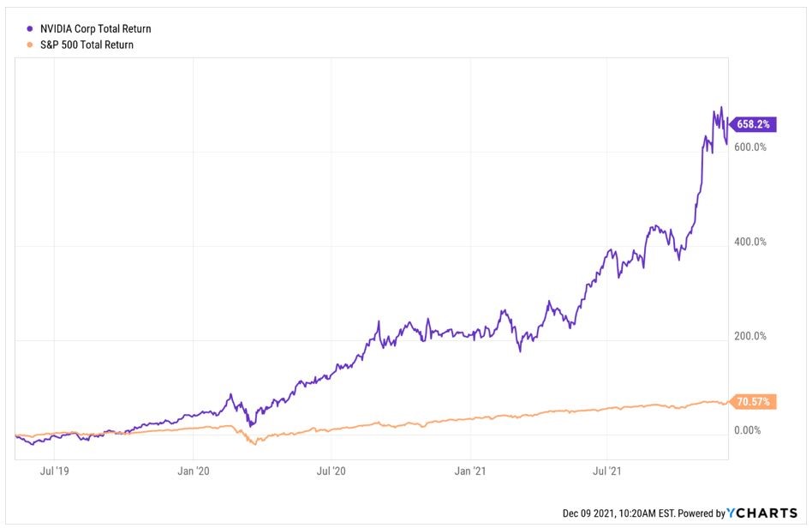The height and width of the screenshot is (528, 812).
Task: Select the Jan '21 x-axis label
Action: [x=471, y=471]
